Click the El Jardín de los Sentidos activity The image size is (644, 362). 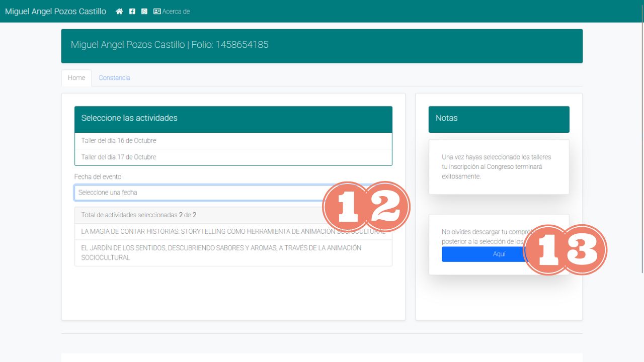221,252
